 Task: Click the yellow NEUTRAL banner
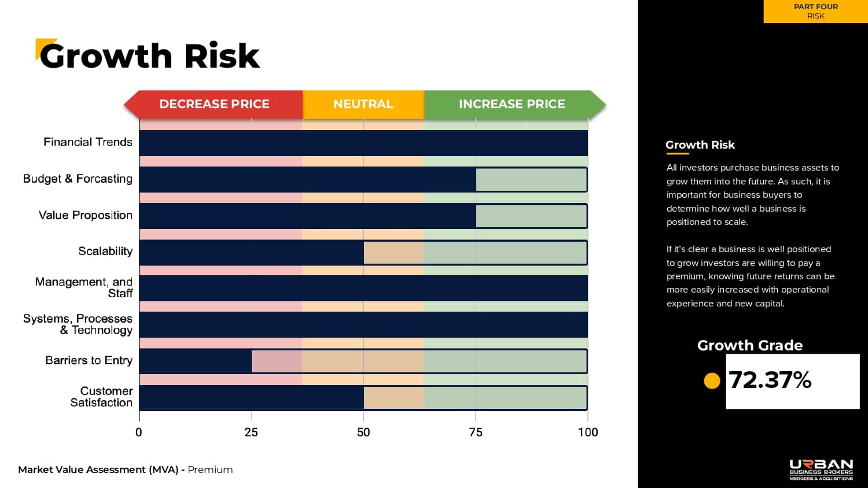click(363, 104)
